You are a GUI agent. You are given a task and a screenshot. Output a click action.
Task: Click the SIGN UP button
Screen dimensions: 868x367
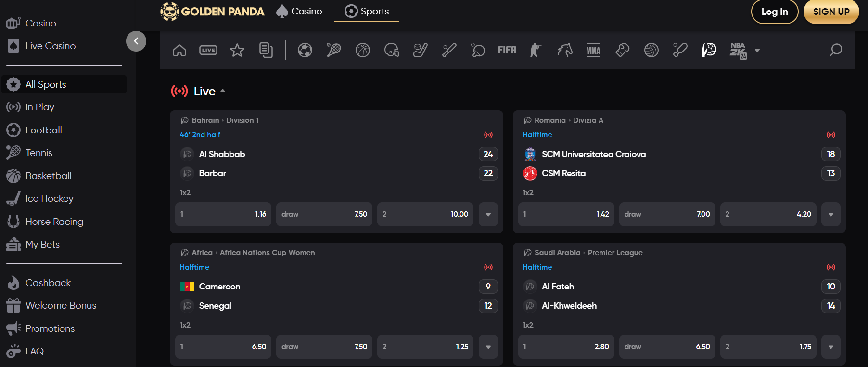pyautogui.click(x=831, y=12)
